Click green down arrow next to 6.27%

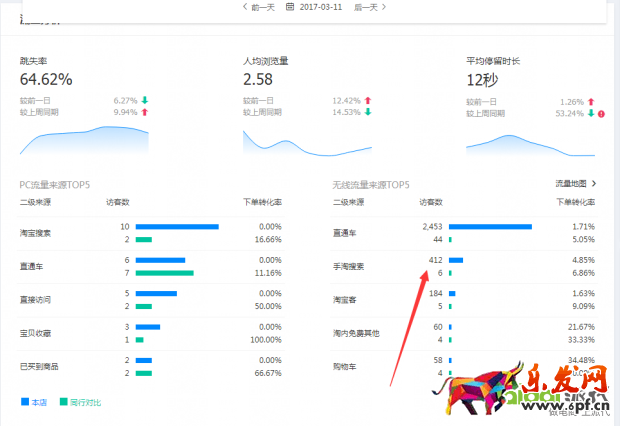coord(144,101)
